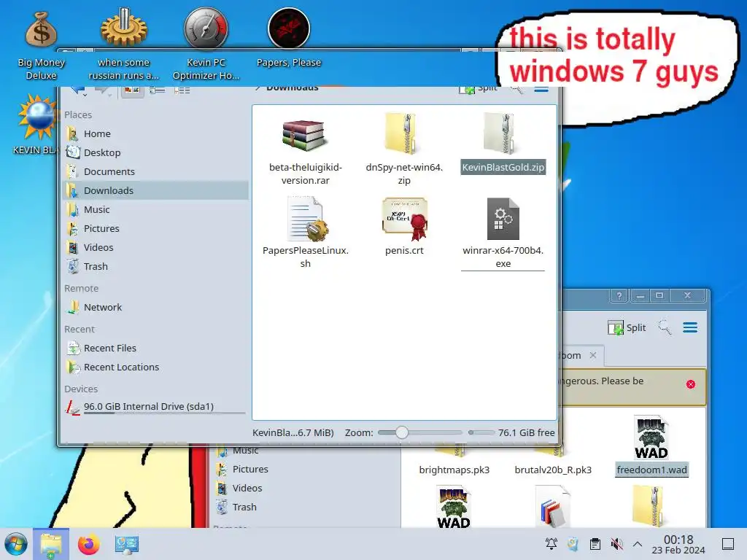The image size is (747, 560).
Task: Click the 76.1 GiB free status text
Action: click(527, 432)
